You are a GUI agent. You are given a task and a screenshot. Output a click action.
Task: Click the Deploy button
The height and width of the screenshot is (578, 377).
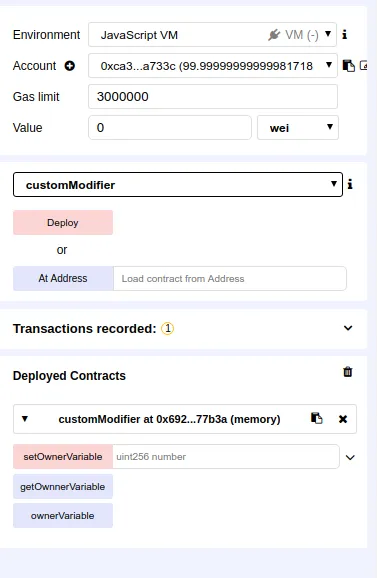pos(63,223)
